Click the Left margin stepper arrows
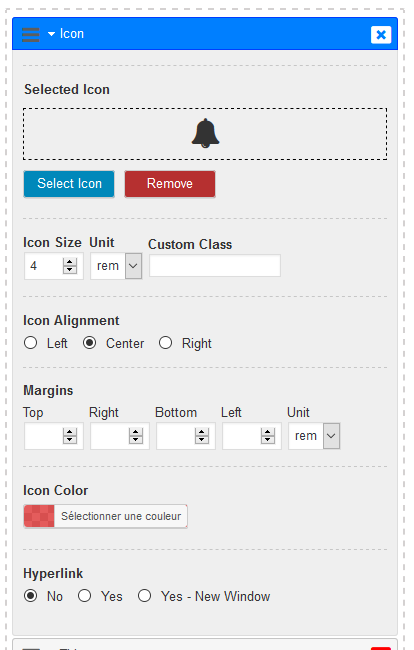 268,436
